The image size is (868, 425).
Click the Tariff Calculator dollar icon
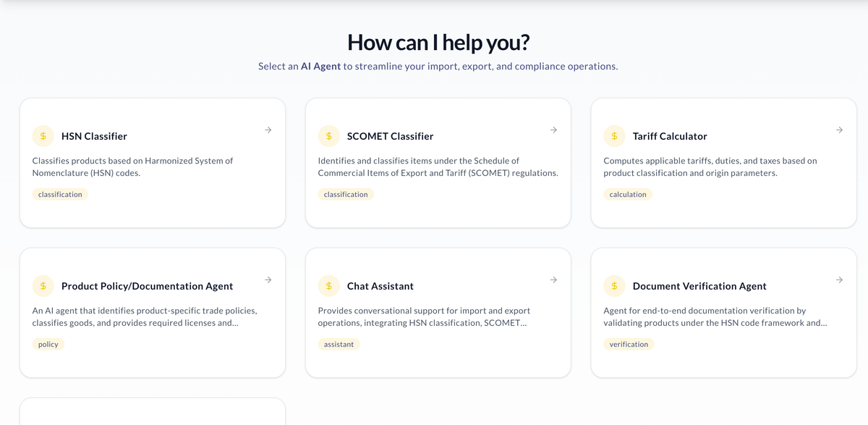tap(615, 136)
